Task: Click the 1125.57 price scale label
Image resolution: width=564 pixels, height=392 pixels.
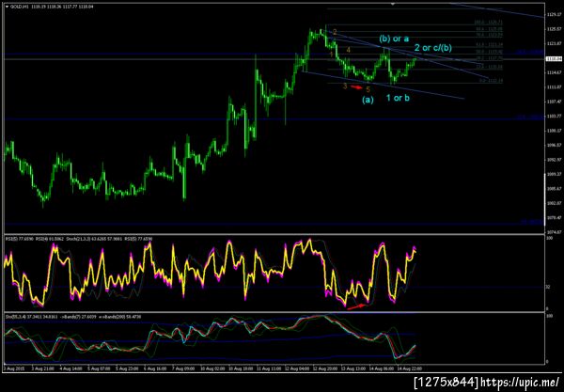Action: [555, 29]
